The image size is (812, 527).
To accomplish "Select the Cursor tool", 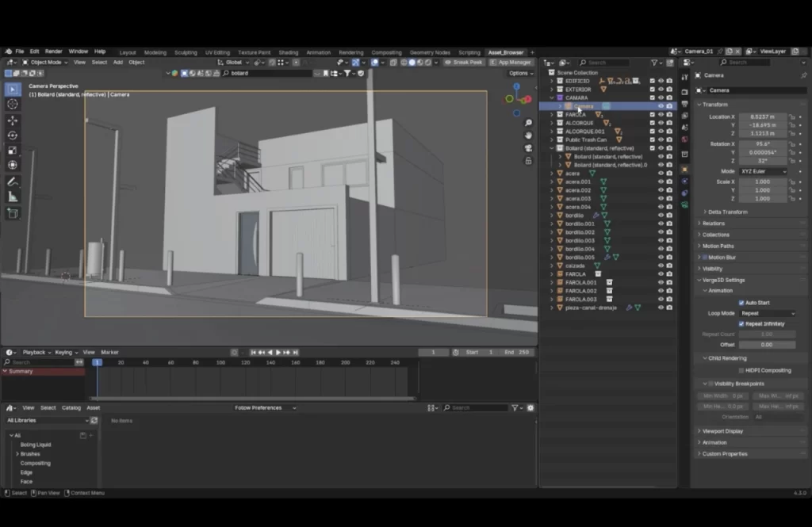I will [11, 103].
